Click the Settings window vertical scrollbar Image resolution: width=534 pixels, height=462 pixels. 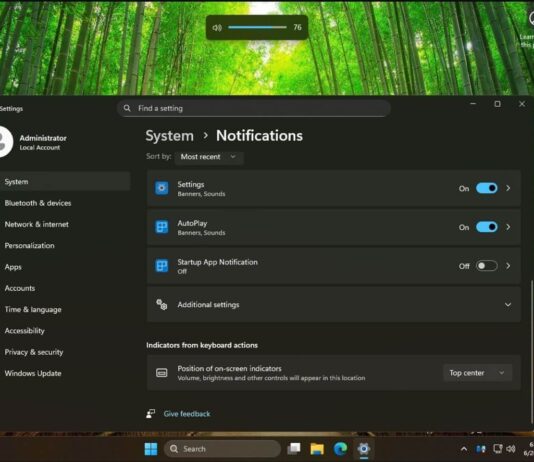coord(532,351)
